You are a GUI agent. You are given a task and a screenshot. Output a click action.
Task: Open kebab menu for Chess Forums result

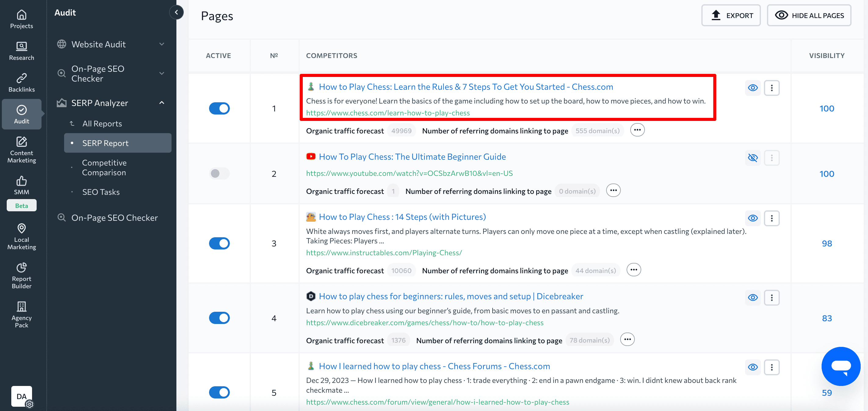tap(772, 367)
